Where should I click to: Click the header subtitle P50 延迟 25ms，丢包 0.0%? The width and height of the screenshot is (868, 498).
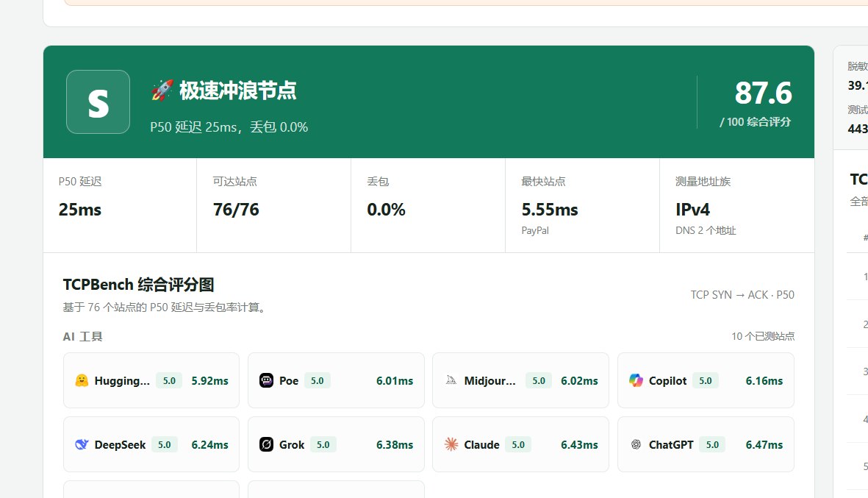[x=229, y=127]
